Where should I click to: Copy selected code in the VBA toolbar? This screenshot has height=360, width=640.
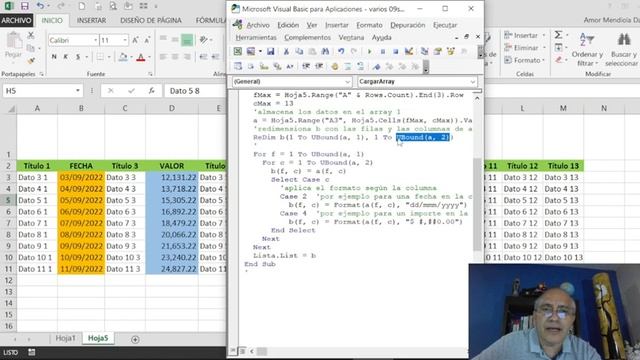299,51
